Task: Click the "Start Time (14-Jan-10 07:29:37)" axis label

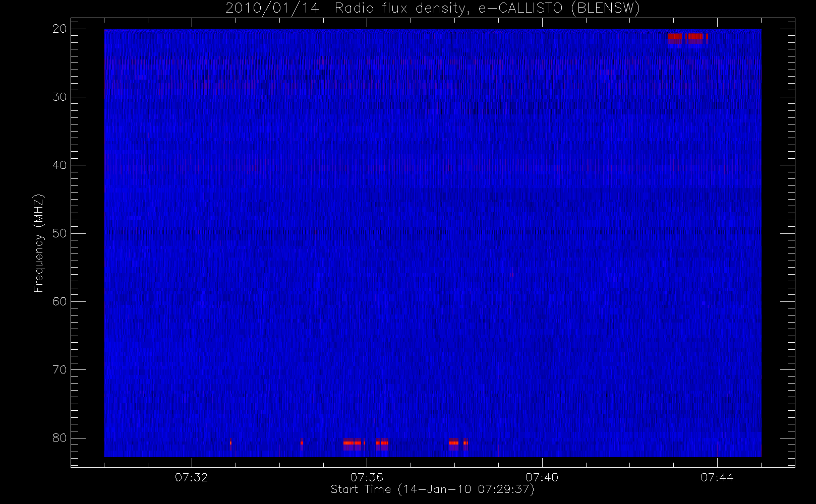Action: [432, 489]
